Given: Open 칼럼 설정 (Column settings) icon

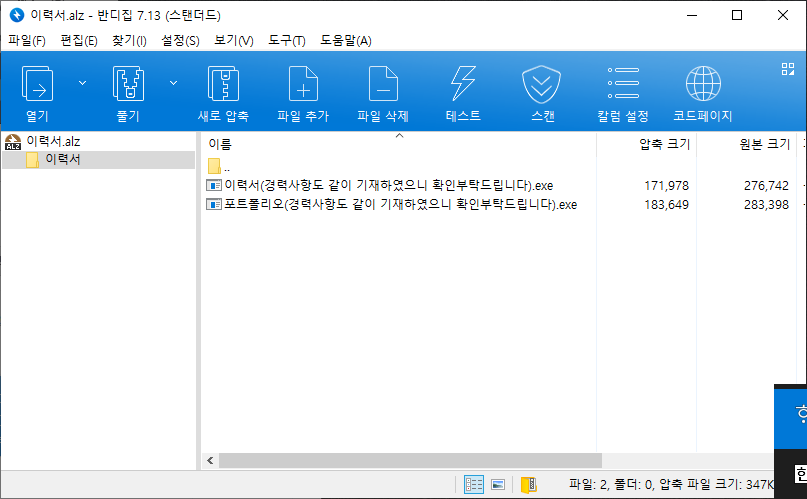Looking at the screenshot, I should 623,85.
